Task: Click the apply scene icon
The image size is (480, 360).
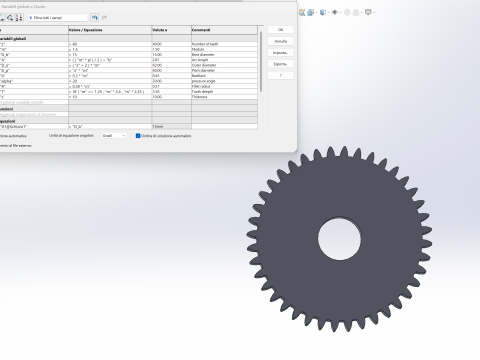Action: (356, 13)
